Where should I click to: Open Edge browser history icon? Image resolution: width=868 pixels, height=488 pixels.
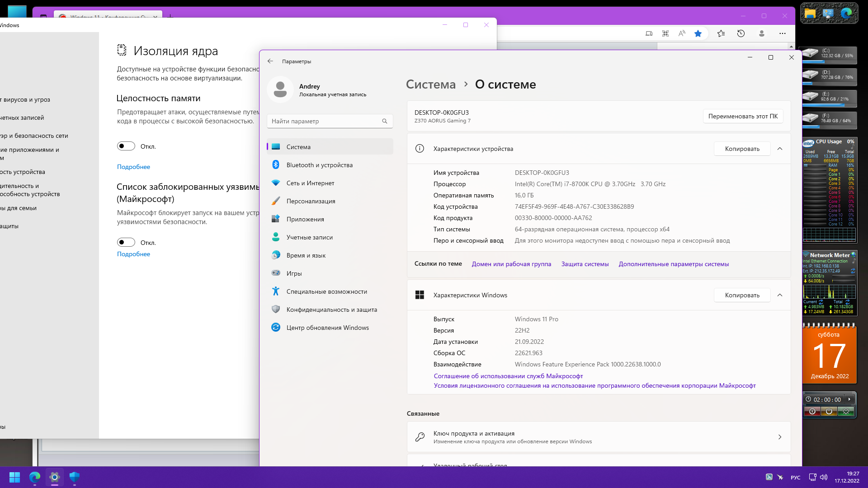coord(741,33)
